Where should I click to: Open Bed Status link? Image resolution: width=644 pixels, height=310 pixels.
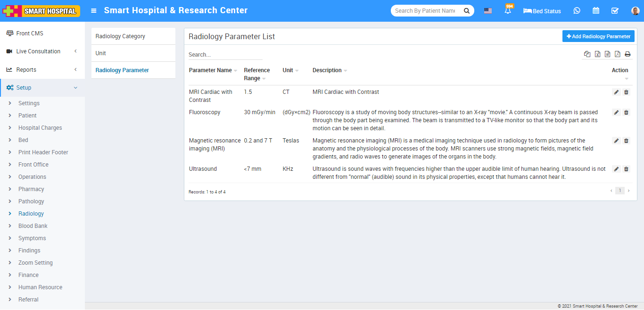click(542, 11)
